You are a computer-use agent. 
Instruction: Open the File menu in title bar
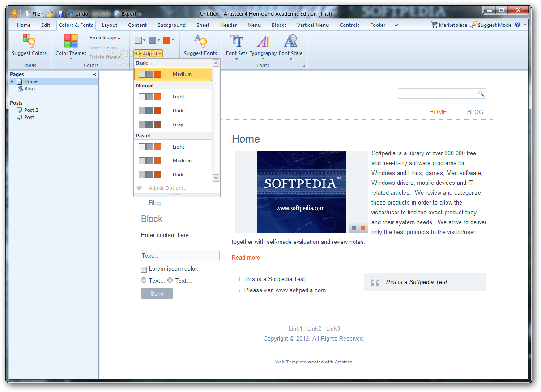tap(34, 14)
